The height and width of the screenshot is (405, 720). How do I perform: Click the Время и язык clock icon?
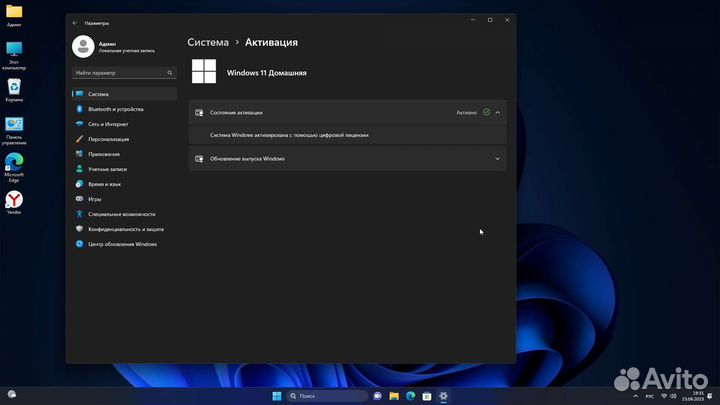coord(79,184)
